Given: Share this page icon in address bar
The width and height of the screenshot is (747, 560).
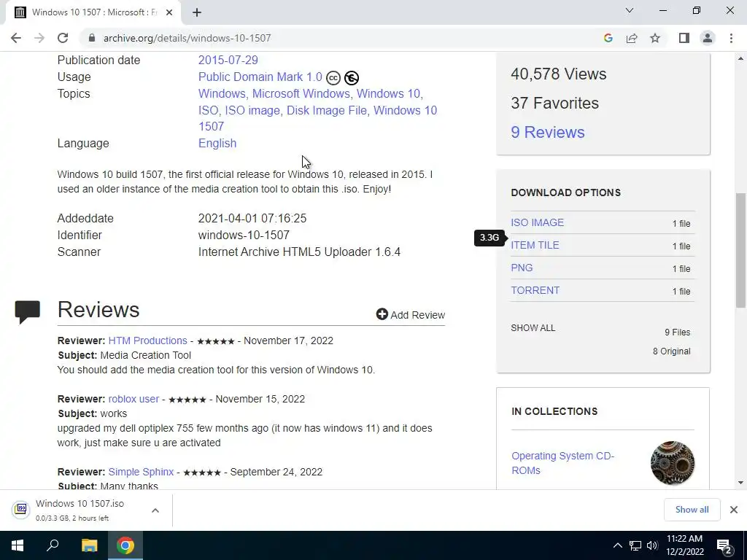Looking at the screenshot, I should (x=632, y=38).
